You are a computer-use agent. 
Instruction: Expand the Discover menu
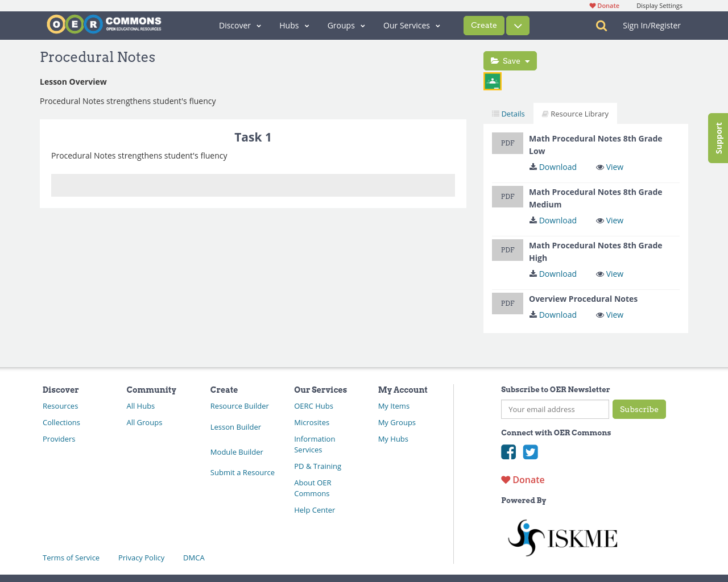coord(240,26)
